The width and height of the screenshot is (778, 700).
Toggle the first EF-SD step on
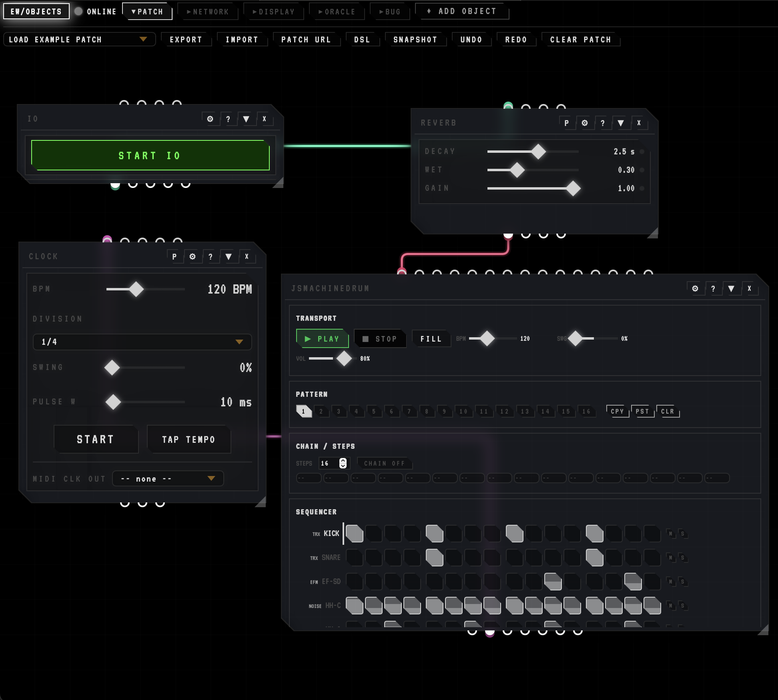point(355,582)
